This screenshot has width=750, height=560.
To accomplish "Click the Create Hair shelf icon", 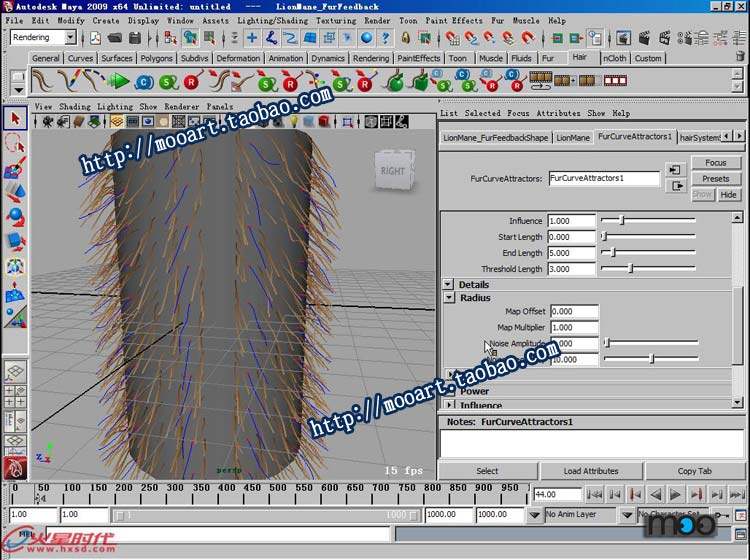I will 42,81.
